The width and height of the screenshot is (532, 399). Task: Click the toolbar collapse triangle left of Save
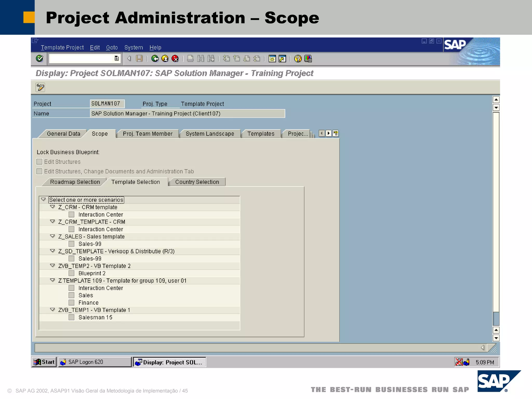pos(129,59)
